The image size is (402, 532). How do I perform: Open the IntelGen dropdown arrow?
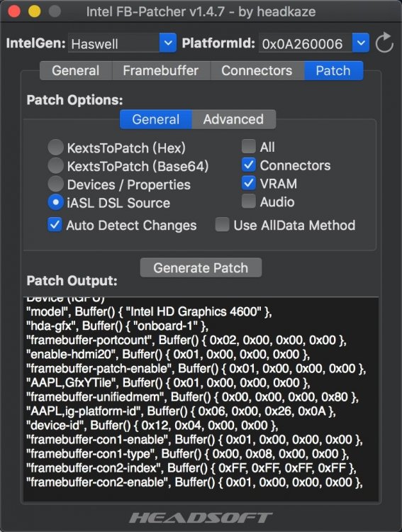(x=168, y=43)
